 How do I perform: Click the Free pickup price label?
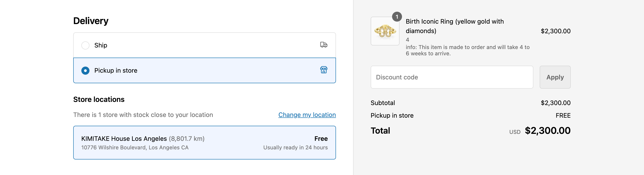click(321, 139)
